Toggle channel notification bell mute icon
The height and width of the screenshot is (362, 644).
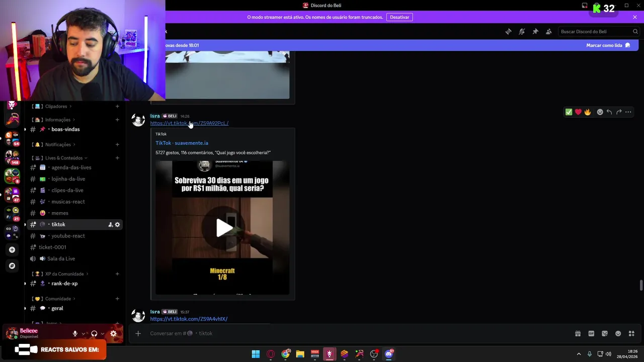click(522, 32)
